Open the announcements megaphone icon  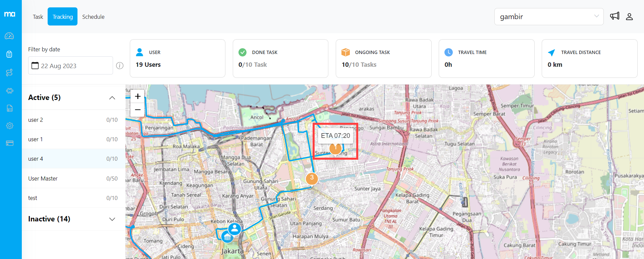(x=614, y=16)
